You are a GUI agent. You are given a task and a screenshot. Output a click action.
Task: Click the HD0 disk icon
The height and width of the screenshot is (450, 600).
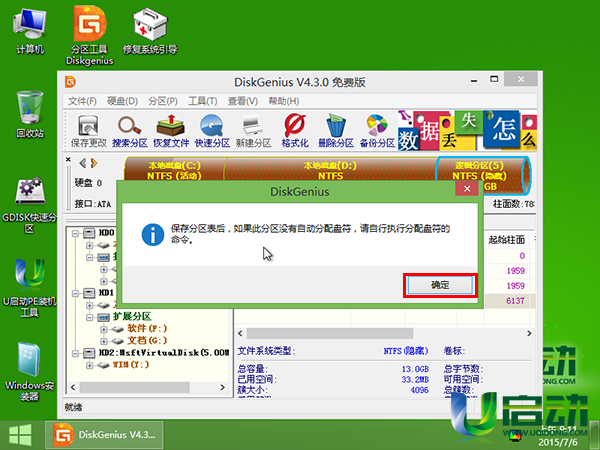[89, 233]
